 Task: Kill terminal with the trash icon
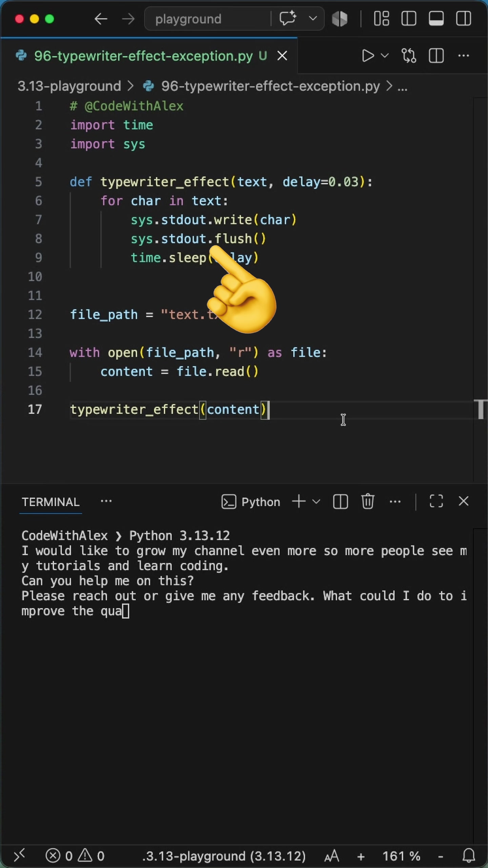pos(368,501)
